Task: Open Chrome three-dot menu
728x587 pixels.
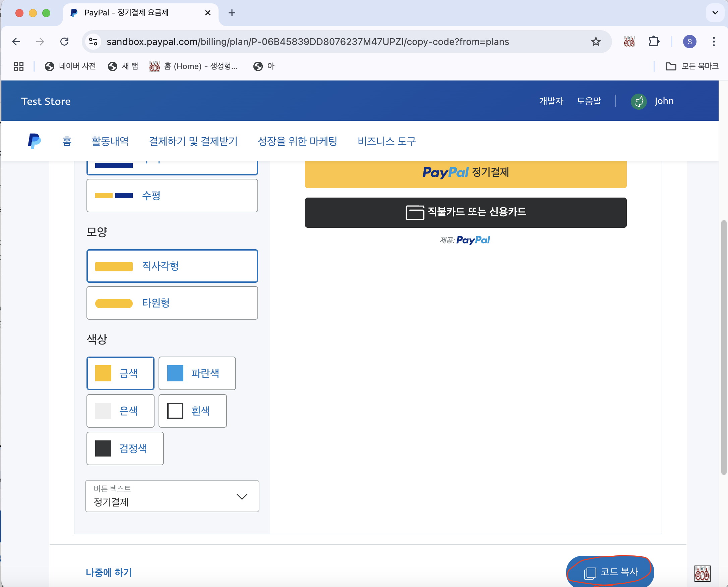Action: coord(714,42)
